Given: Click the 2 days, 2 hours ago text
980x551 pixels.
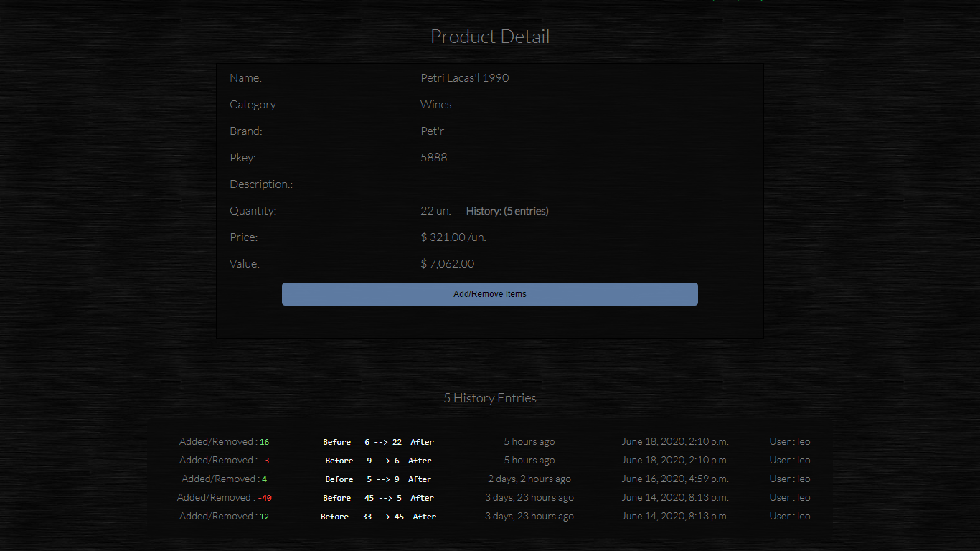Looking at the screenshot, I should 529,479.
